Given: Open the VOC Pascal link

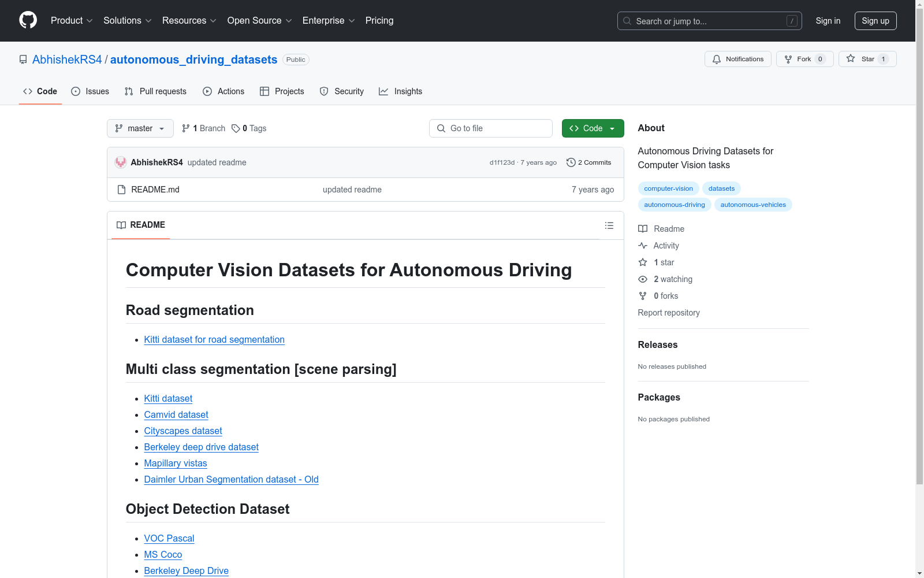Looking at the screenshot, I should point(169,539).
